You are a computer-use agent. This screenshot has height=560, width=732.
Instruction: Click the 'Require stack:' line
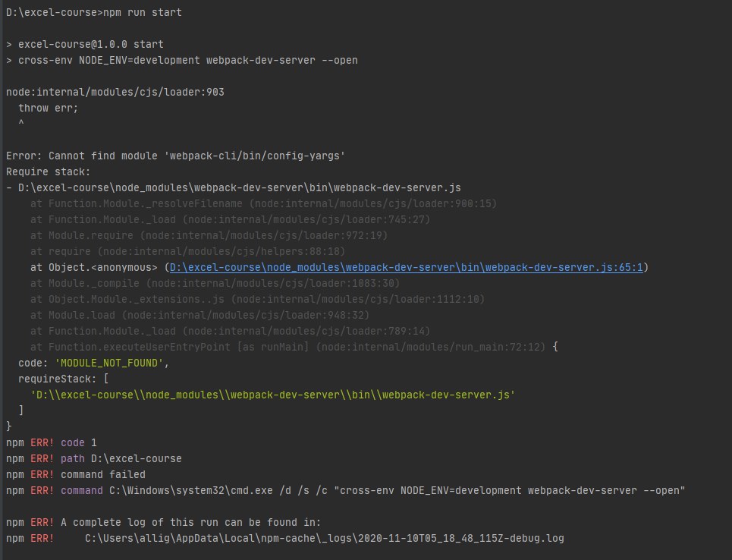point(48,172)
